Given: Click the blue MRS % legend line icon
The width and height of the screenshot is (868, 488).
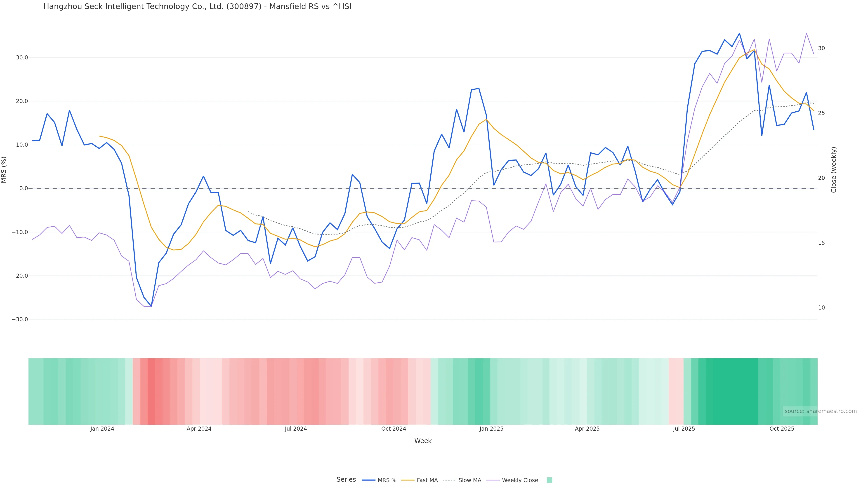Looking at the screenshot, I should pyautogui.click(x=368, y=480).
